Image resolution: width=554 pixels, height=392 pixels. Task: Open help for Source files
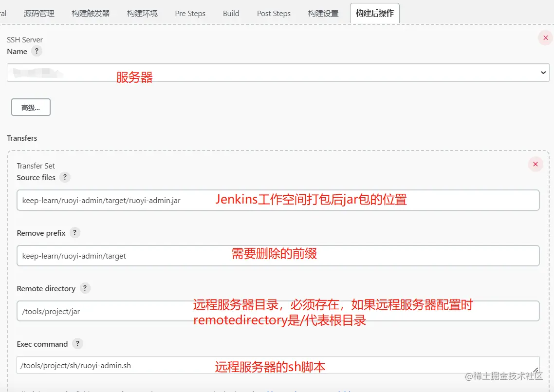coord(65,177)
